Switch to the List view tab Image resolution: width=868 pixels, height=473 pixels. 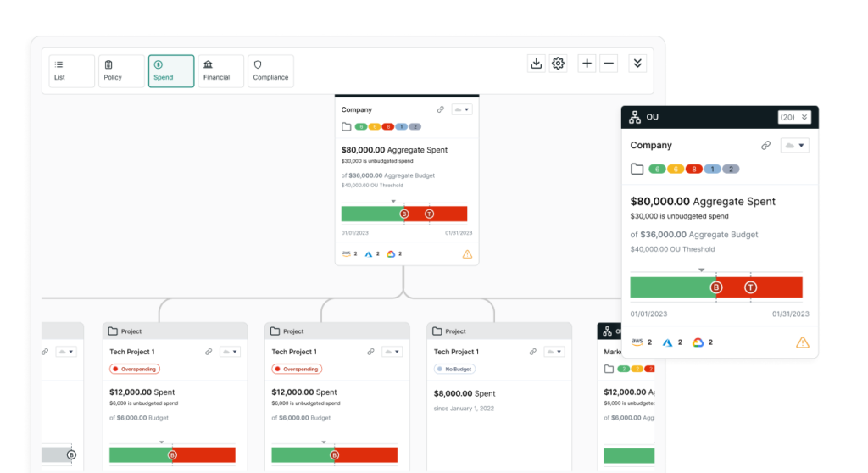pos(71,71)
